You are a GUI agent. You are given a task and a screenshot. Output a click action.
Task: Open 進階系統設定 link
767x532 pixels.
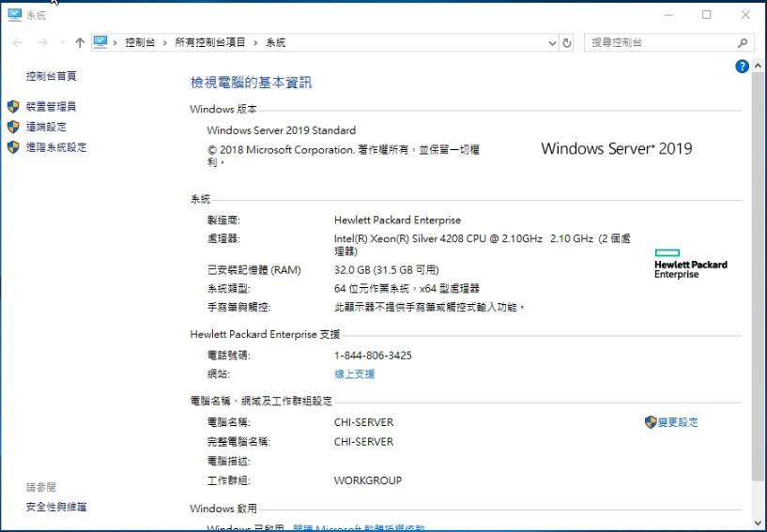pos(56,147)
